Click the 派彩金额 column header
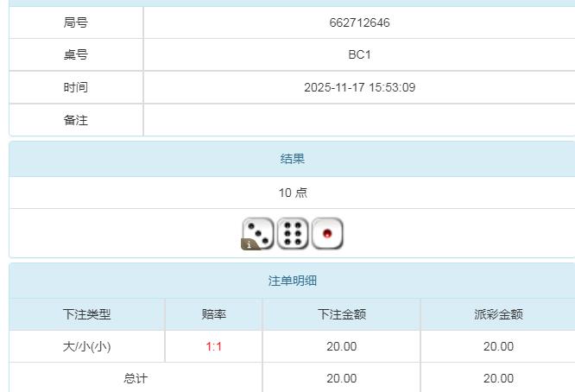The height and width of the screenshot is (392, 575). (x=498, y=314)
